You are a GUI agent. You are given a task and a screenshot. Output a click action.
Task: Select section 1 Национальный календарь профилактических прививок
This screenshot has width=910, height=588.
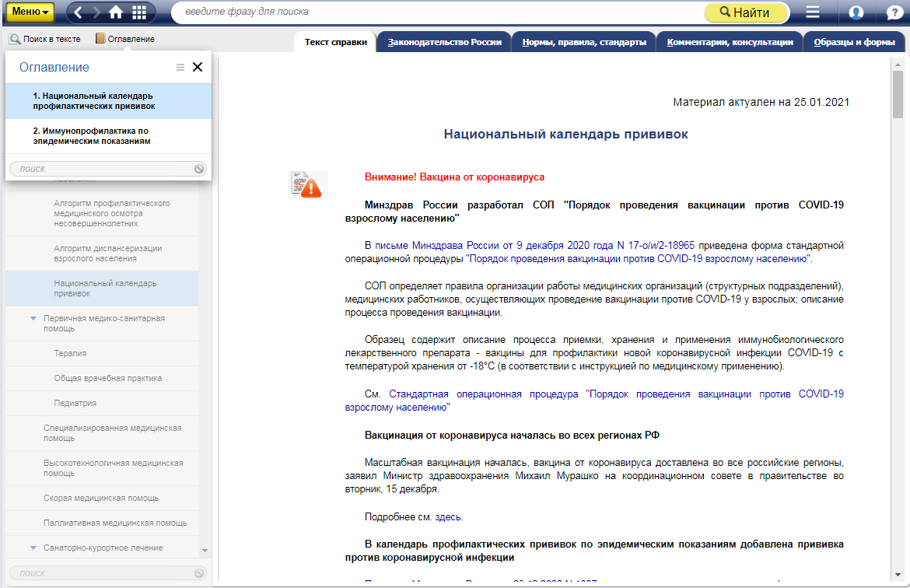coord(109,101)
